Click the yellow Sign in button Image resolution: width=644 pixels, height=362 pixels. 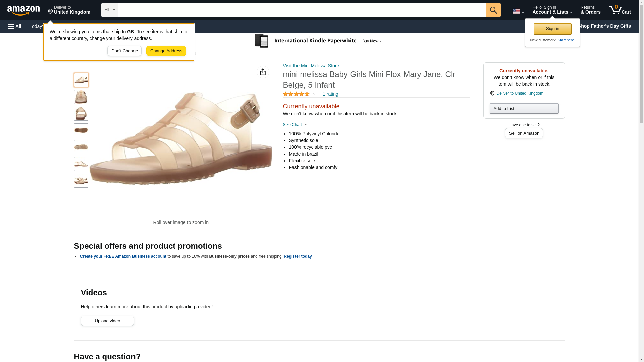552,29
